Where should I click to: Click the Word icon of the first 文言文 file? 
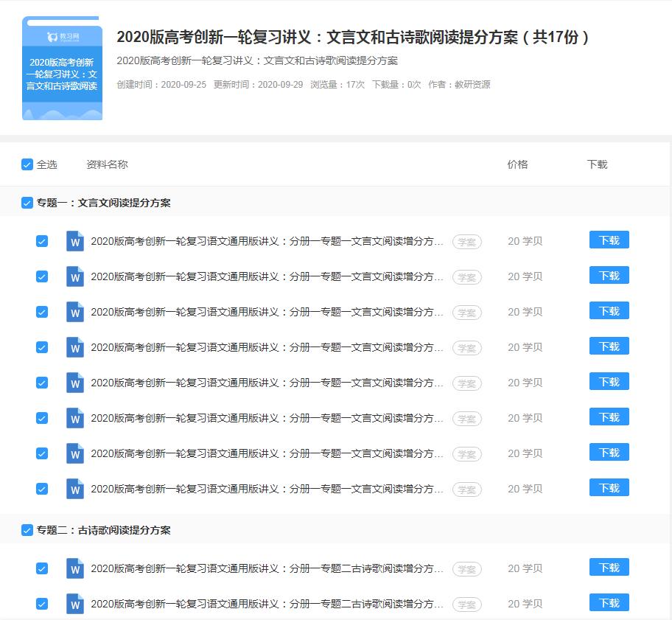(74, 240)
